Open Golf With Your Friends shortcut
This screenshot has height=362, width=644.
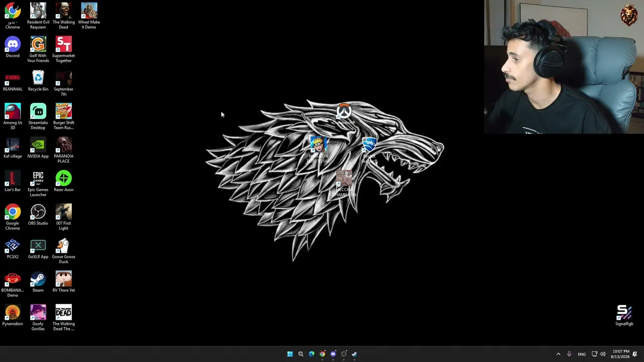click(x=38, y=49)
